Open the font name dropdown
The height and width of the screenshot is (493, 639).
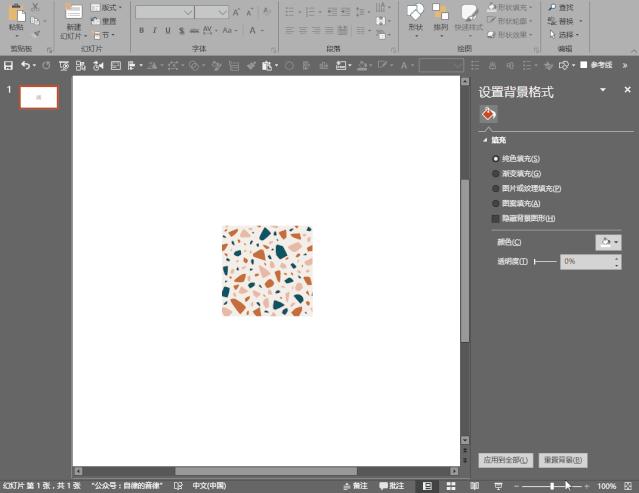click(x=187, y=13)
